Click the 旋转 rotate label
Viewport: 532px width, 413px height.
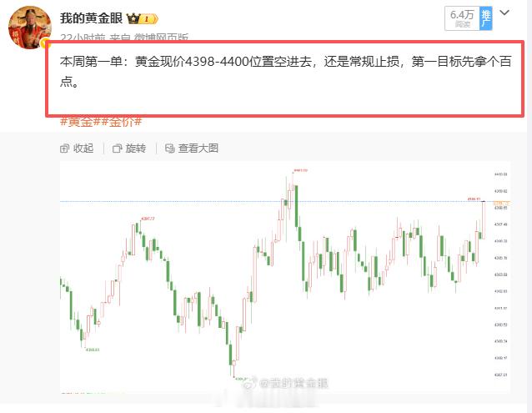(136, 149)
